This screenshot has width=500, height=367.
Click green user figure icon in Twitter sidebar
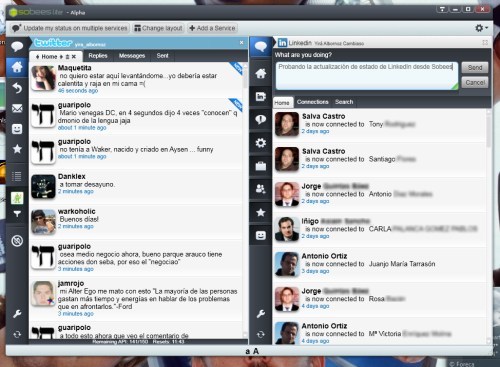point(17,198)
